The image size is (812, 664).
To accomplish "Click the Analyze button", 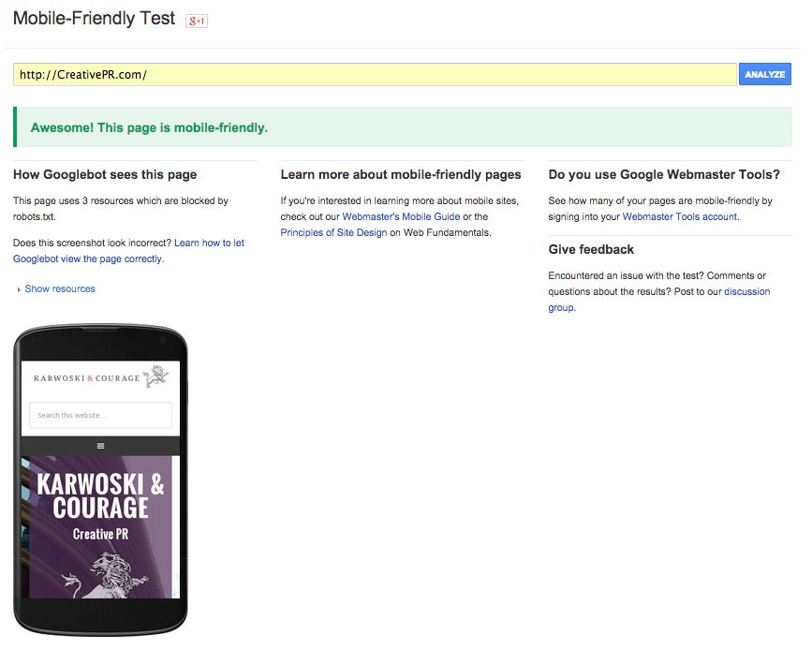I will [x=765, y=74].
